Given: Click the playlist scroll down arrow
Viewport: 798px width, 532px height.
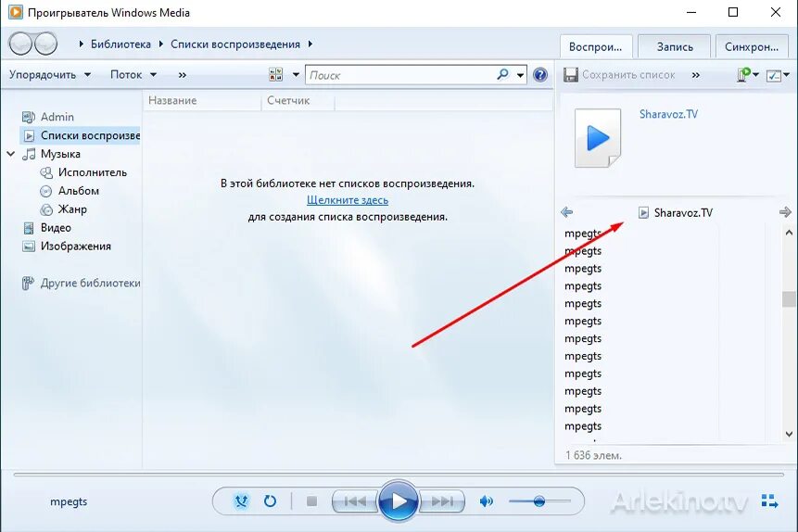Looking at the screenshot, I should click(x=789, y=434).
